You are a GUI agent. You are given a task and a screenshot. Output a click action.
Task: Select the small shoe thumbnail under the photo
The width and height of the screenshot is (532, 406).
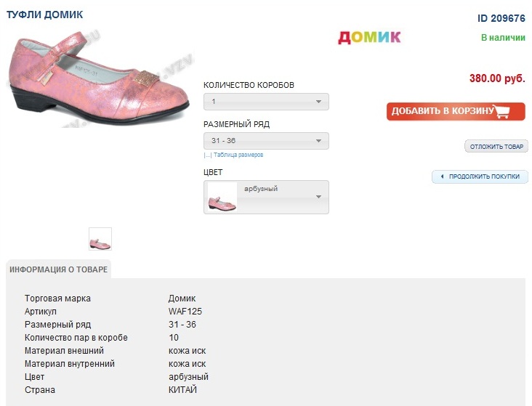click(x=100, y=239)
